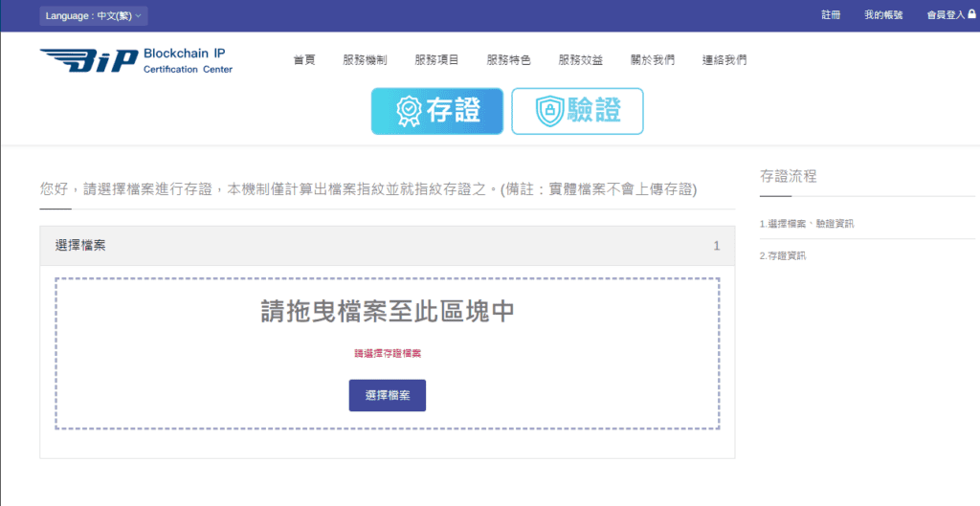Image resolution: width=980 pixels, height=506 pixels.
Task: Open the Language 中文(繁) dropdown
Action: tap(94, 16)
